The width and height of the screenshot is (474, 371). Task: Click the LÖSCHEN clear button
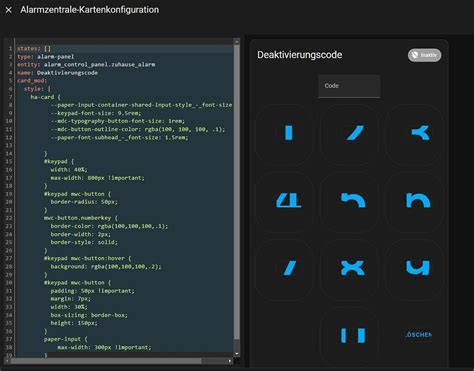418,335
